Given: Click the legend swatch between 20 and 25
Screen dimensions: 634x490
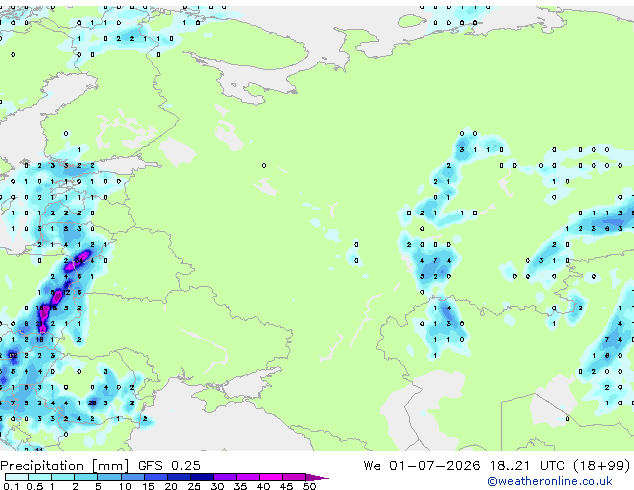Looking at the screenshot, I should (x=178, y=477).
